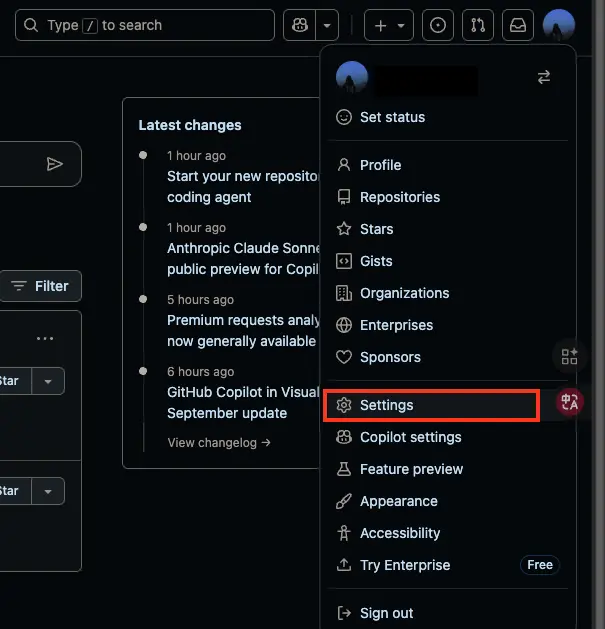Click the switch account arrows icon
Viewport: 605px width, 629px height.
point(544,77)
